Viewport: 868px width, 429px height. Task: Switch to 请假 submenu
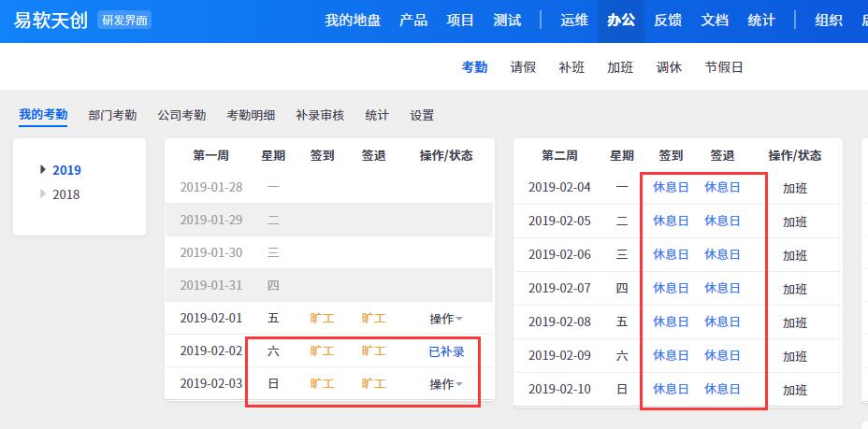point(523,67)
